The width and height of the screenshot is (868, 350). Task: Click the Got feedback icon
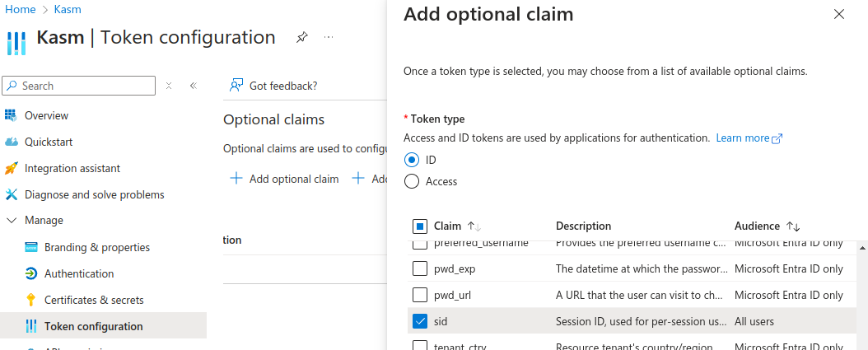(x=237, y=86)
